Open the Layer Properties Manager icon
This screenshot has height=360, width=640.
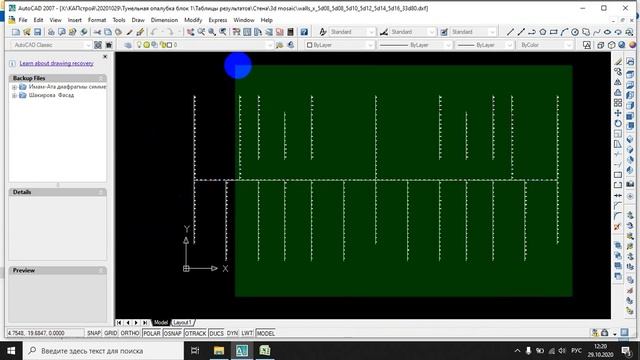coord(128,45)
